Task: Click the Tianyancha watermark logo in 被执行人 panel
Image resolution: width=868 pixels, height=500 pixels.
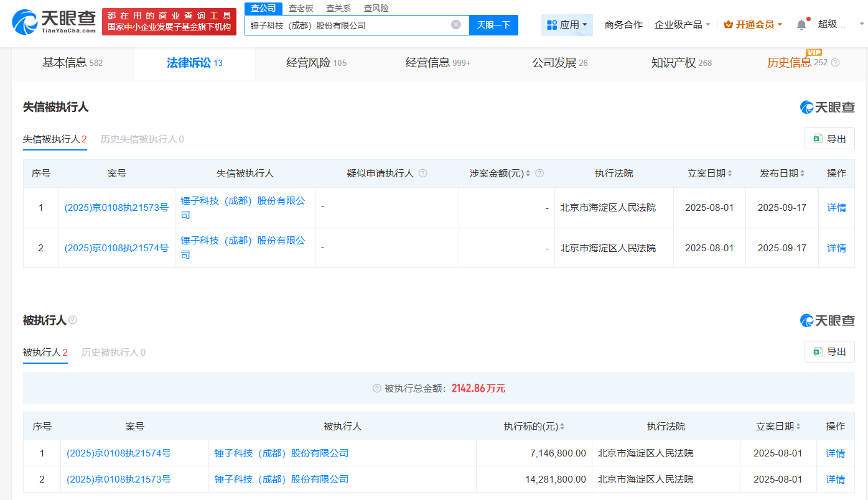Action: [828, 320]
